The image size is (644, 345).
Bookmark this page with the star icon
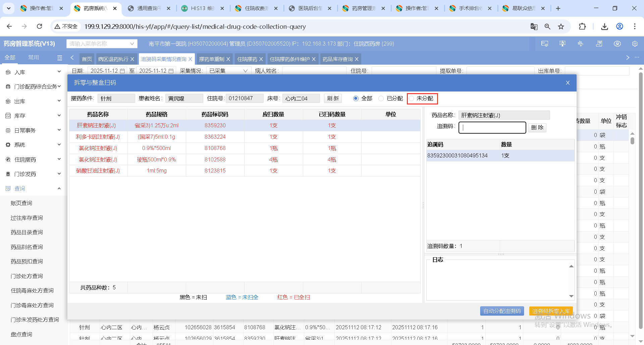561,26
